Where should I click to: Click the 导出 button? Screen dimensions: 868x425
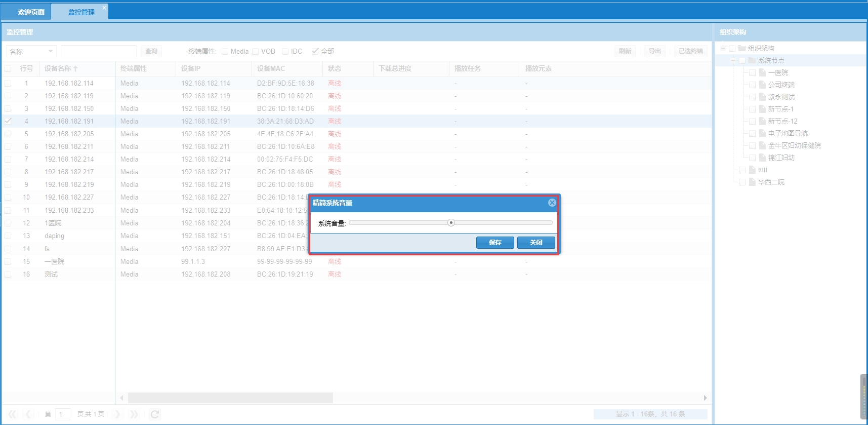coord(655,51)
